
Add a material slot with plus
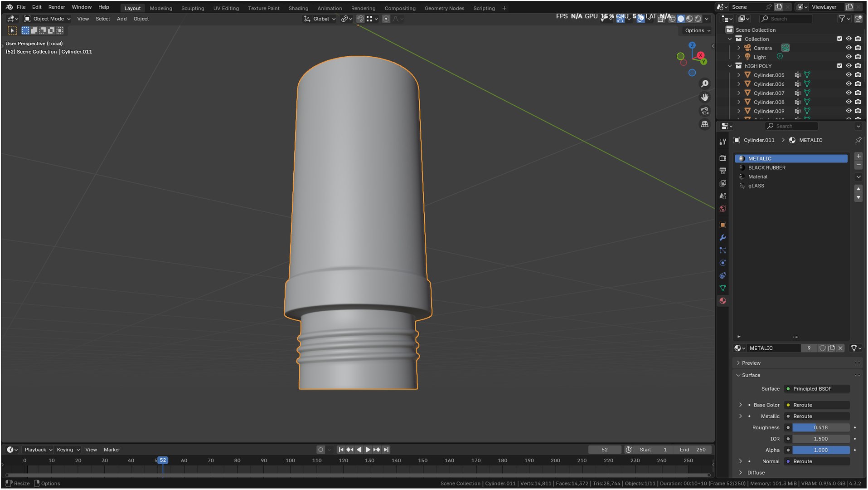pos(858,157)
